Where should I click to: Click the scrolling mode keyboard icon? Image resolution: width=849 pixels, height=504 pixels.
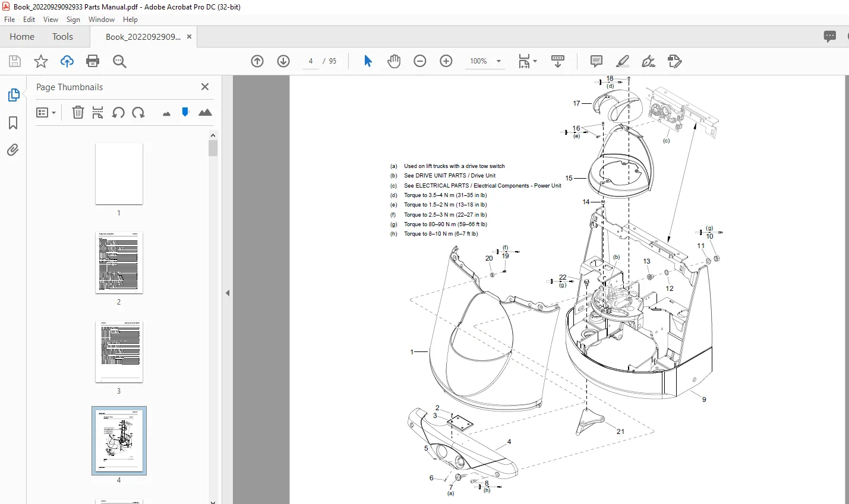[558, 61]
